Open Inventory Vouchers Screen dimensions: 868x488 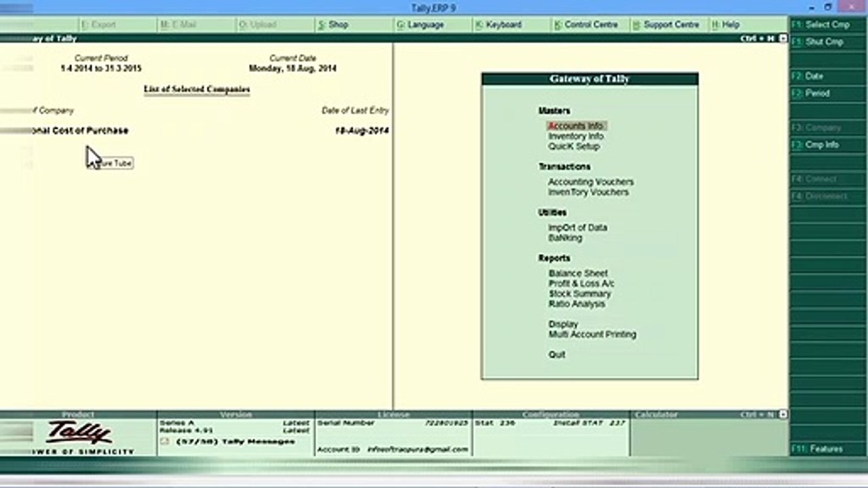588,192
